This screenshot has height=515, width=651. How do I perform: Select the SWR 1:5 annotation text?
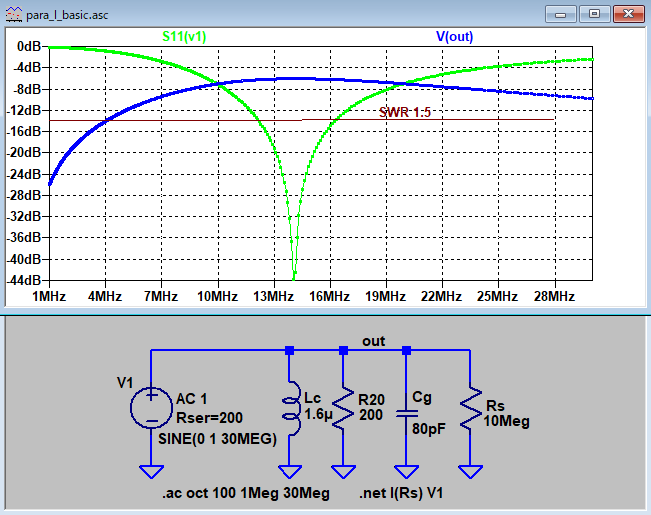(x=405, y=112)
